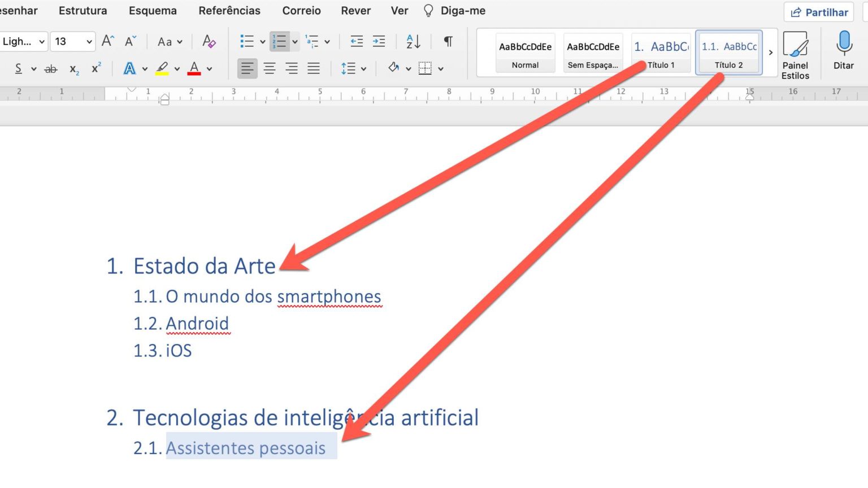This screenshot has width=868, height=488.
Task: Expand text effects options arrow
Action: tap(145, 69)
